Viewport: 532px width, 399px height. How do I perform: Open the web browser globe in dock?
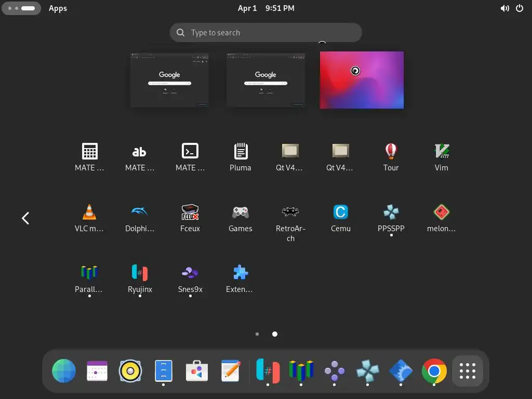point(64,370)
